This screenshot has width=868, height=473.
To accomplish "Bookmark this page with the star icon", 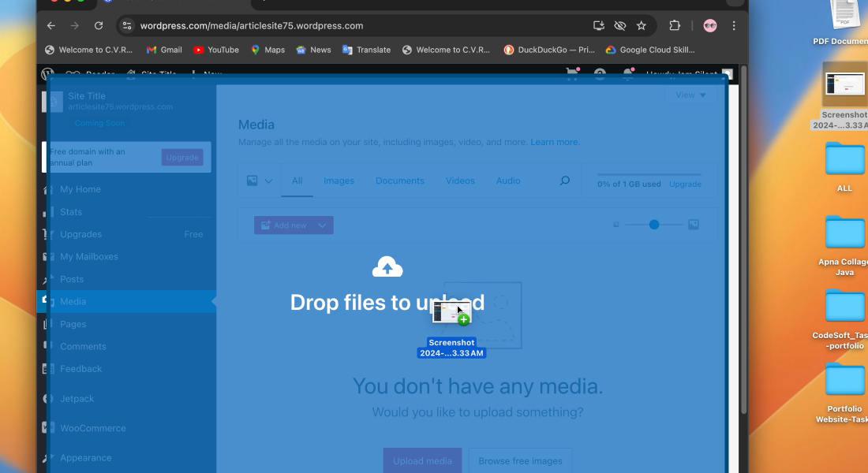I will pos(641,25).
